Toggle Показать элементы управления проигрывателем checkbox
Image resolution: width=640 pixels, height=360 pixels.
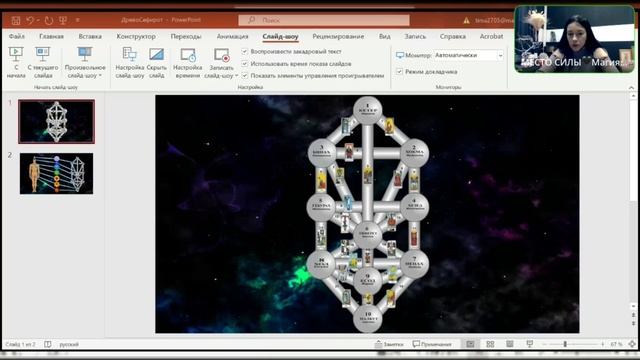tap(244, 76)
